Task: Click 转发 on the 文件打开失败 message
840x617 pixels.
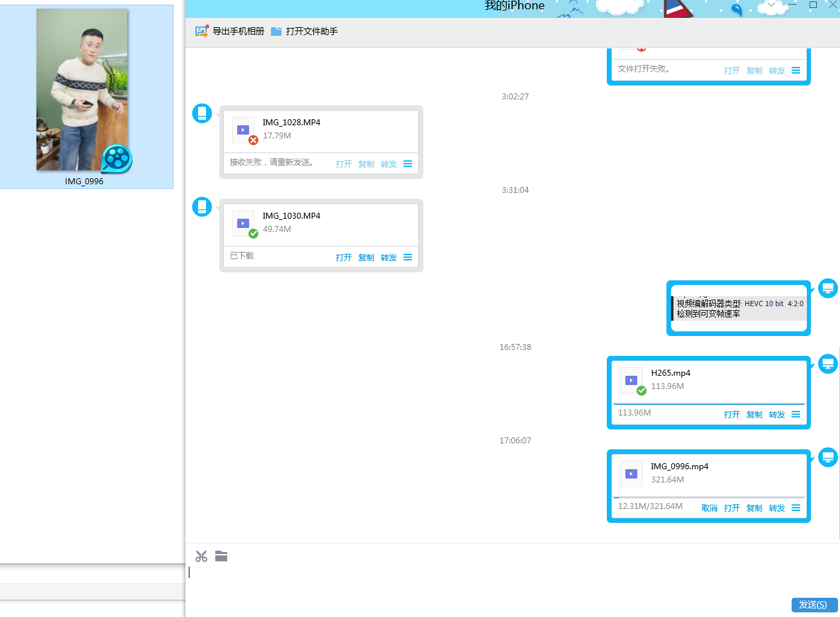Action: [x=777, y=71]
